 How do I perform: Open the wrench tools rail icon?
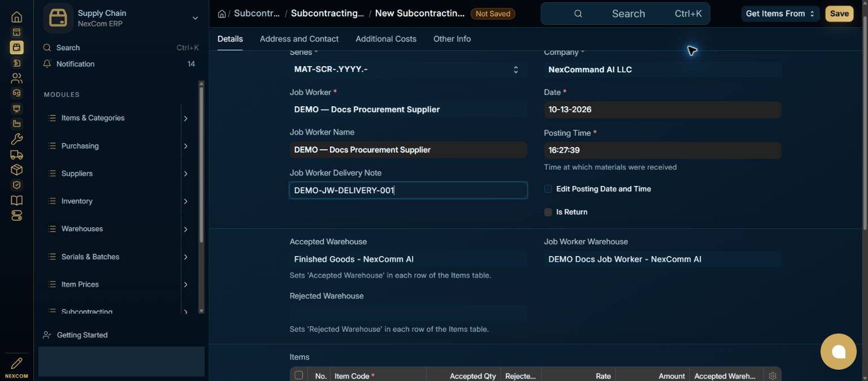(x=16, y=139)
